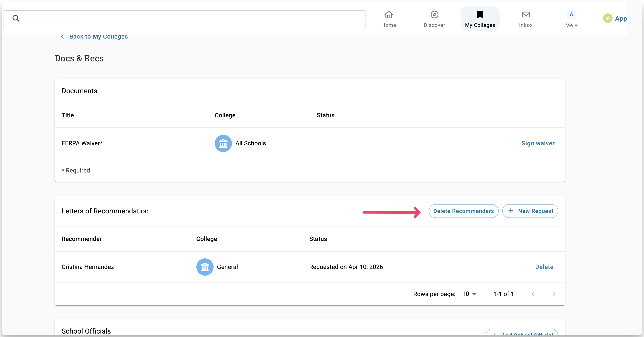Click the search magnifier icon
The width and height of the screenshot is (644, 337).
(x=16, y=18)
